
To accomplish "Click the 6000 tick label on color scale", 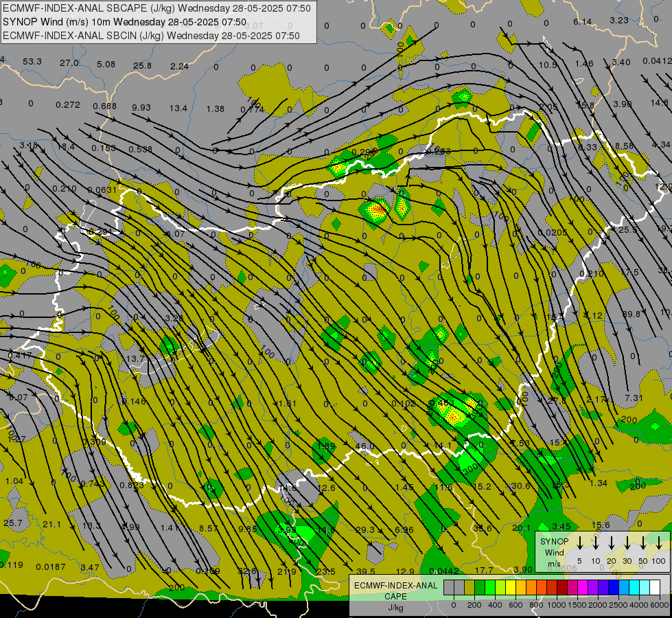I will (660, 605).
